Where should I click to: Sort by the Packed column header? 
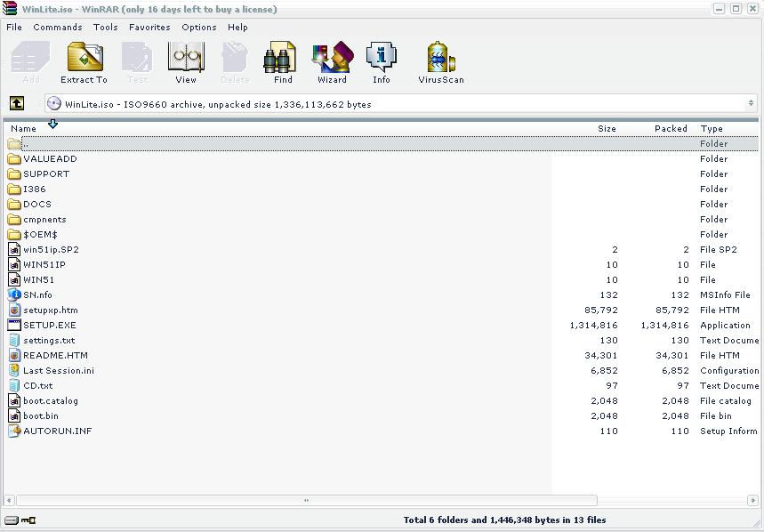tap(671, 129)
